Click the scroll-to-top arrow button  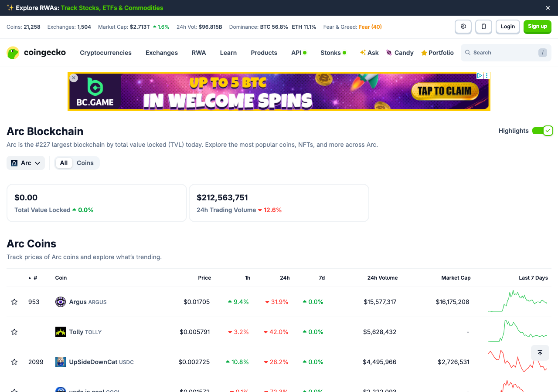click(x=540, y=353)
